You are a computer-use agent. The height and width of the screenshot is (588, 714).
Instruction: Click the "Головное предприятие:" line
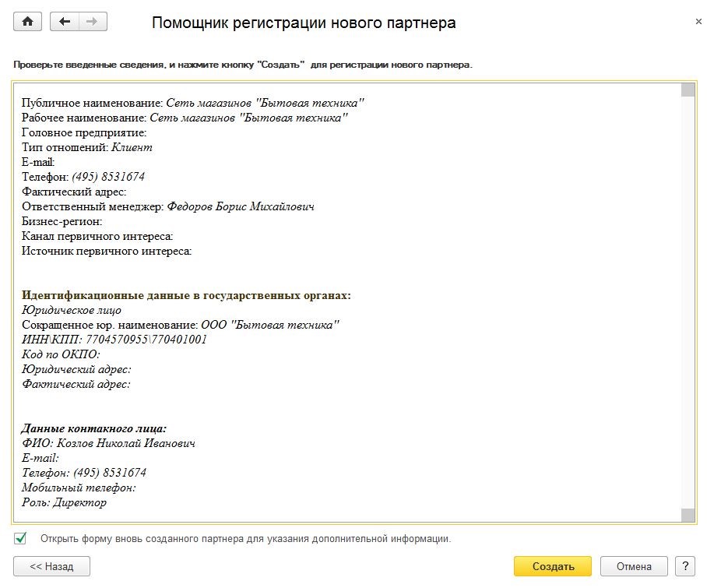[84, 132]
